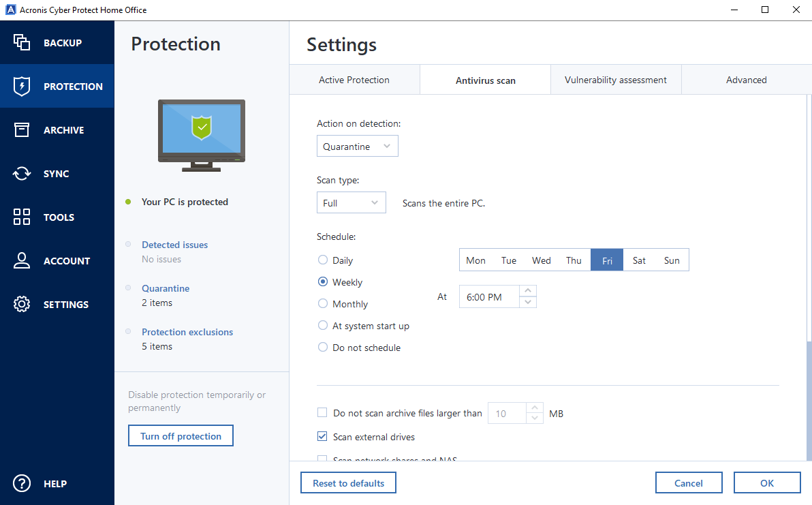Go to SYNC label in sidebar

pyautogui.click(x=56, y=174)
